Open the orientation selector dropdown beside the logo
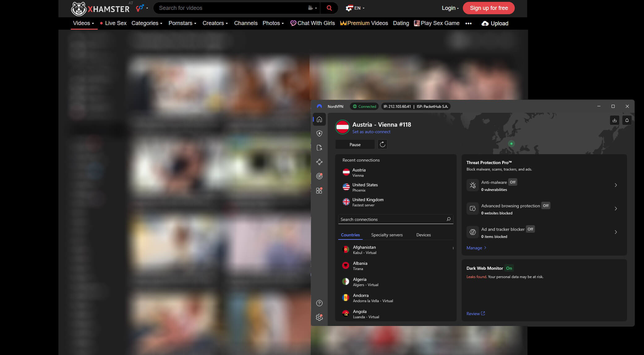644x355 pixels. coord(142,8)
